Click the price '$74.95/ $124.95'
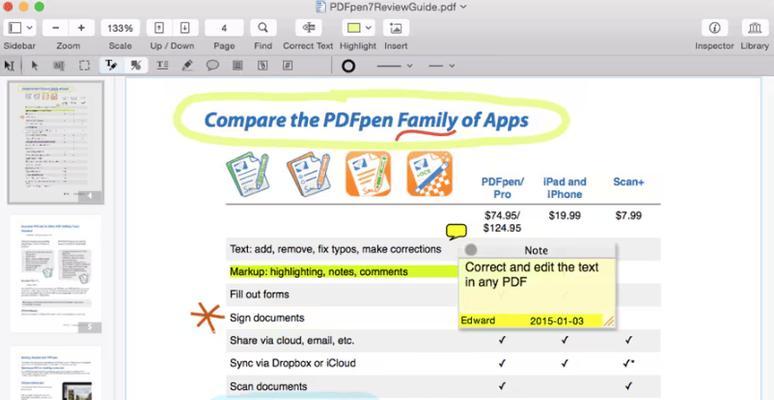This screenshot has height=400, width=774. pos(502,222)
